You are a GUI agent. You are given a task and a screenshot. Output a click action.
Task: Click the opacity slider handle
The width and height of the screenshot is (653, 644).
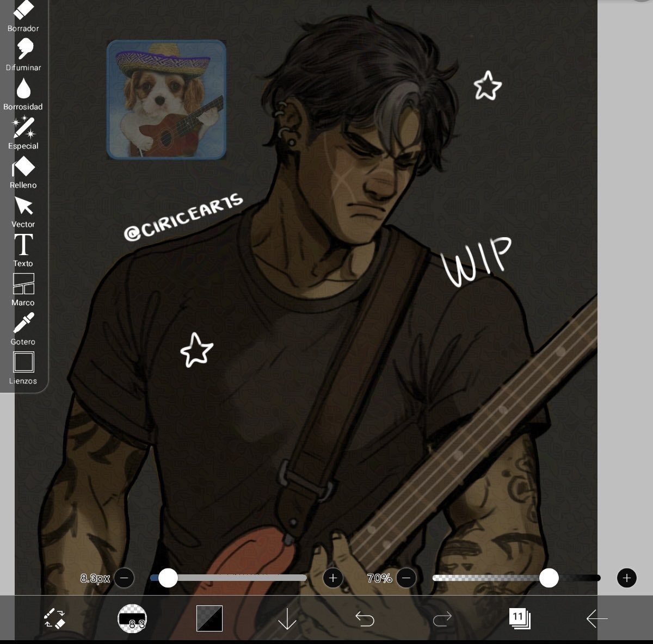pos(549,578)
